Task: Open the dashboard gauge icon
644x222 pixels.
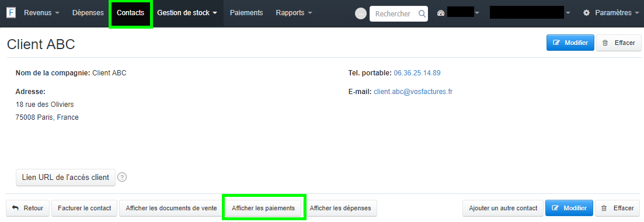Action: point(441,13)
